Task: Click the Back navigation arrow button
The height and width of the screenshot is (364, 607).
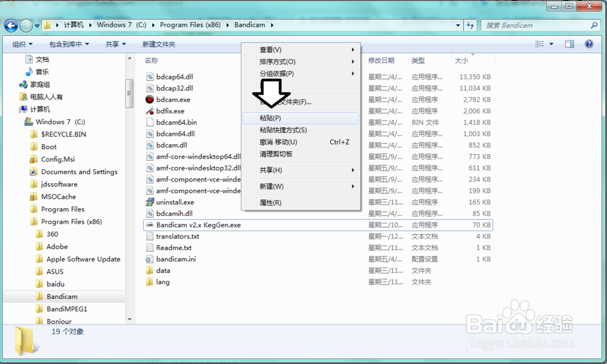Action: [11, 25]
